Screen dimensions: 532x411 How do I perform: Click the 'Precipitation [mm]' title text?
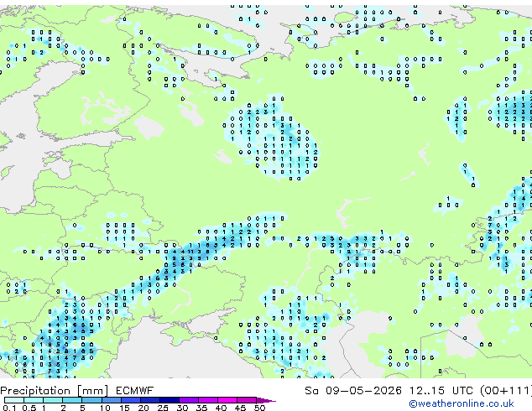point(55,391)
